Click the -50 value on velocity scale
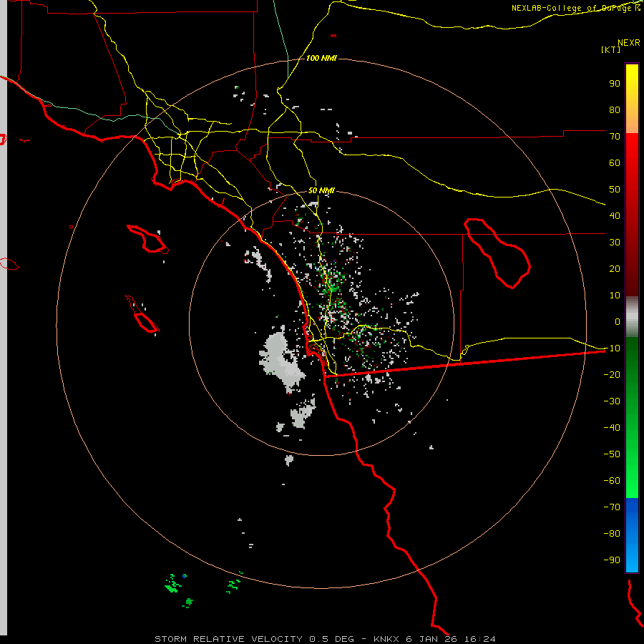This screenshot has width=644, height=644. (x=612, y=454)
